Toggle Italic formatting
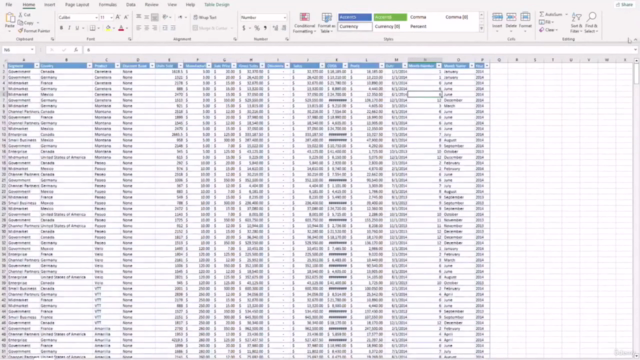The image size is (640, 360). pyautogui.click(x=69, y=28)
